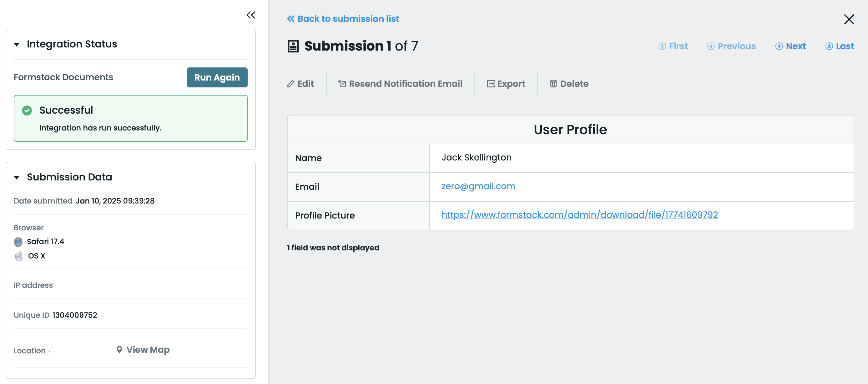Click the View Map pin icon
The width and height of the screenshot is (868, 384).
coord(119,350)
